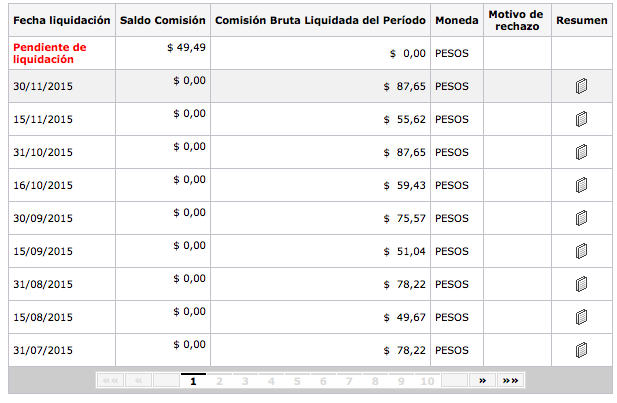Click the summary icon for 16/10/2015
The image size is (617, 403).
(x=581, y=186)
